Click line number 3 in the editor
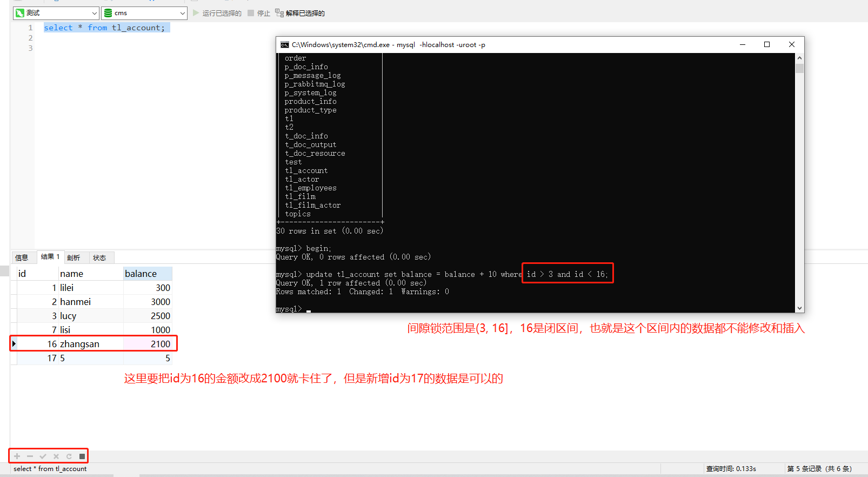The height and width of the screenshot is (477, 868). click(30, 48)
